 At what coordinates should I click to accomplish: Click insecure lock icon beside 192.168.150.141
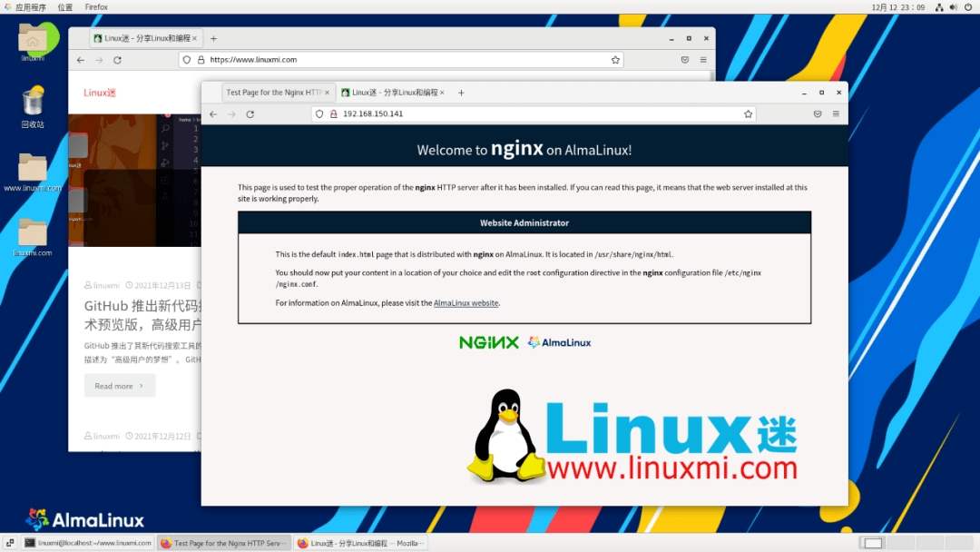tap(334, 114)
